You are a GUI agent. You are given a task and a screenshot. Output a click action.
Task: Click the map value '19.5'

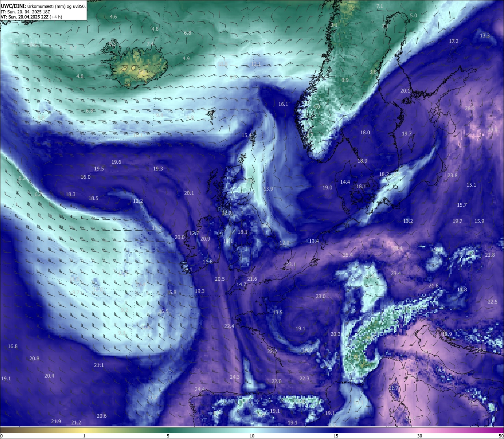(x=99, y=169)
